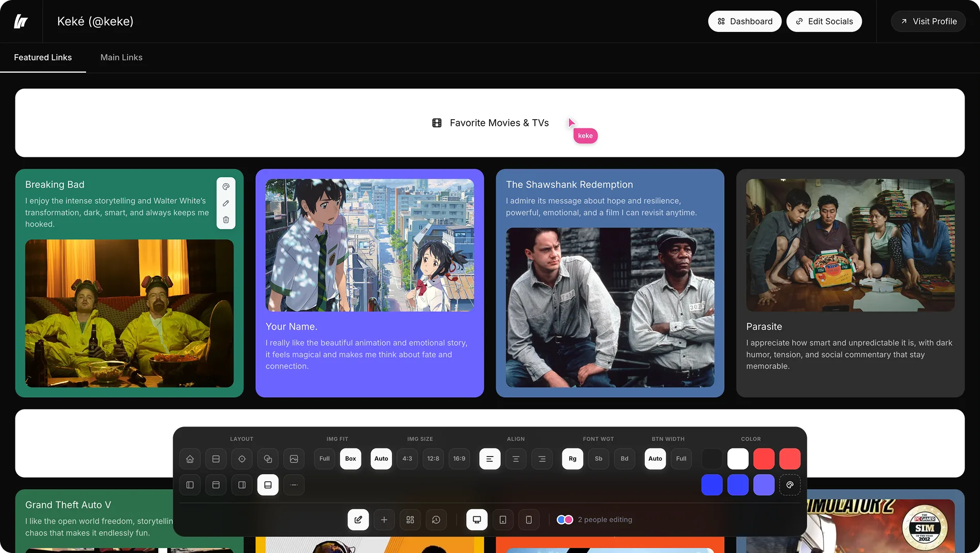980x553 pixels.
Task: Click the film icon beside Favorite Movies
Action: (437, 123)
